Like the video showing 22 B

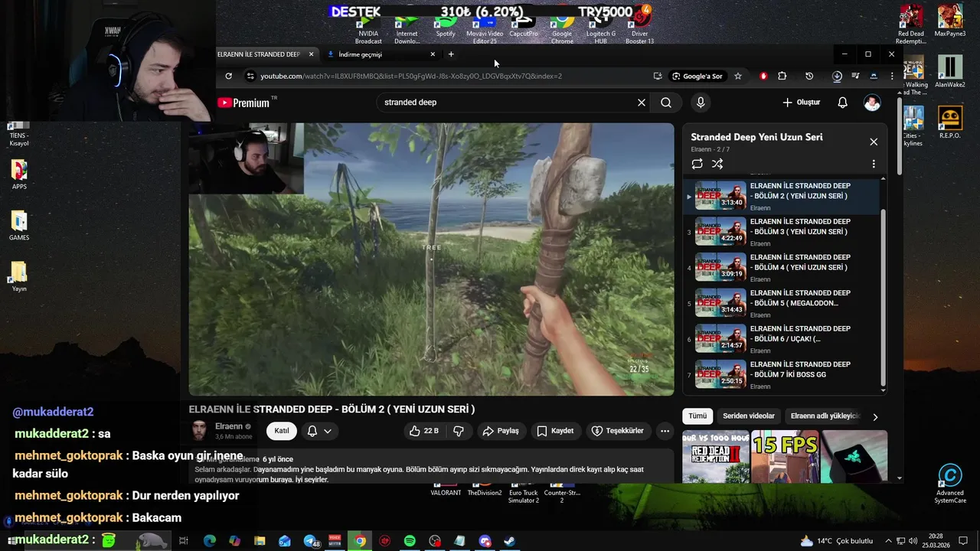(x=423, y=431)
